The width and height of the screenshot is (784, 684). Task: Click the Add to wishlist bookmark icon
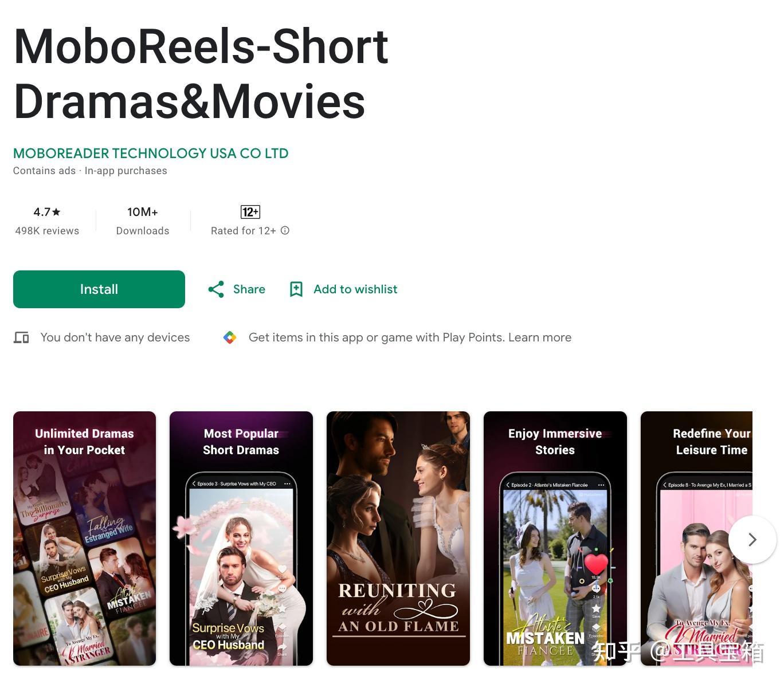pyautogui.click(x=296, y=289)
